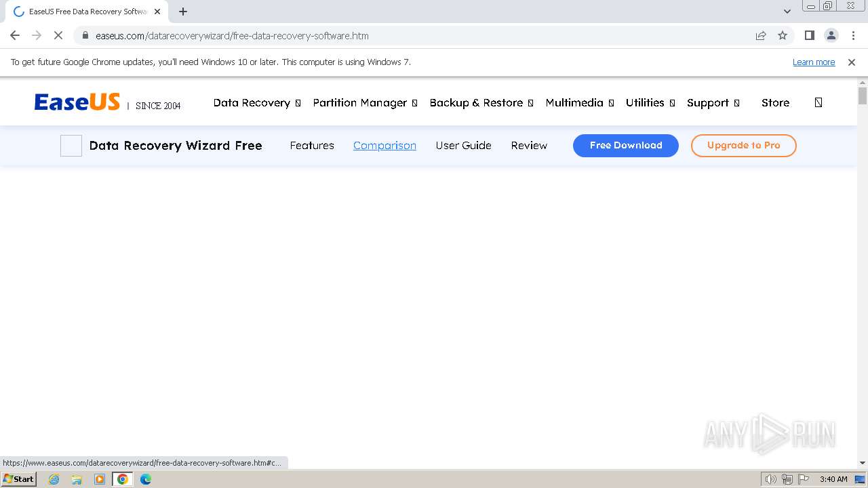Open Chrome profile avatar

(x=831, y=35)
